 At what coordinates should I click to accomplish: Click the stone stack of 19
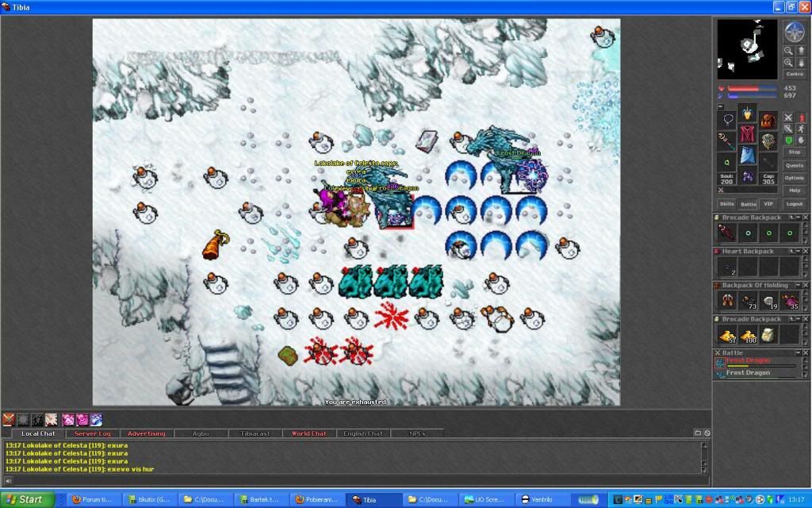point(769,301)
